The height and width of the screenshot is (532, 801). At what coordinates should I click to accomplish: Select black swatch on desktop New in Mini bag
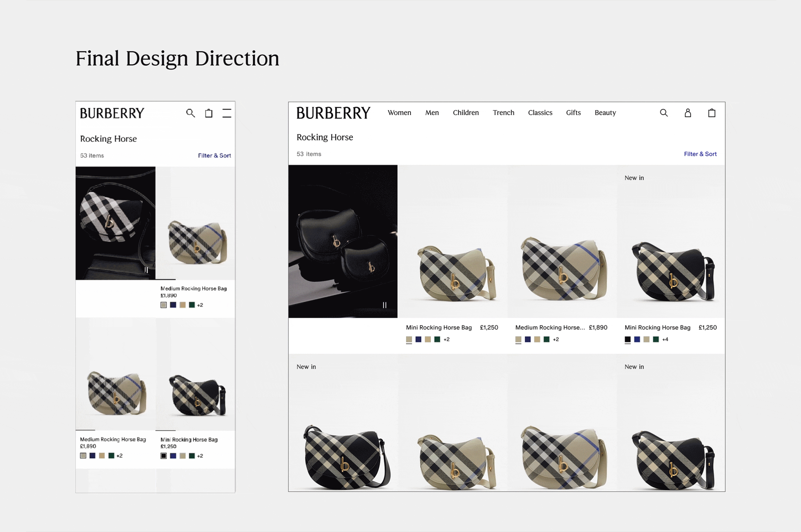pos(628,339)
